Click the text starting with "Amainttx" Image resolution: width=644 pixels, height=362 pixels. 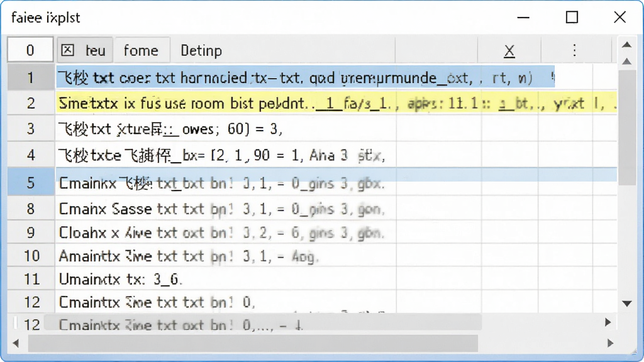pos(189,256)
